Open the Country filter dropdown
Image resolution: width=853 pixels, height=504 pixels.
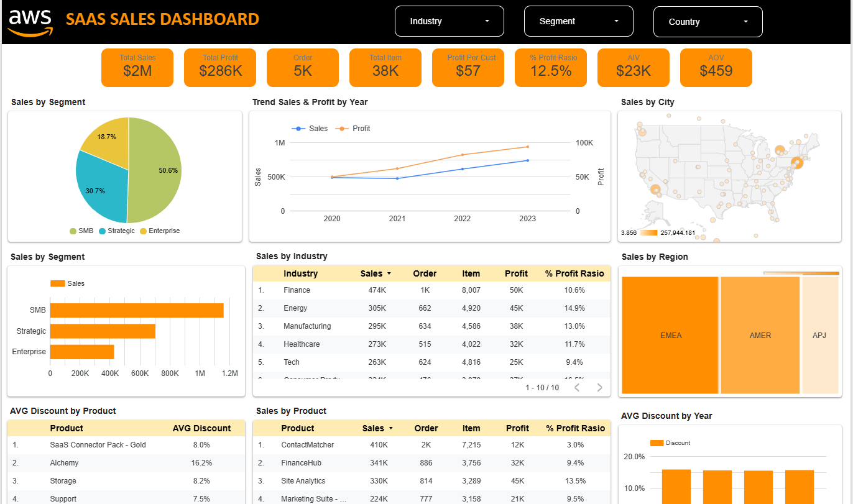[708, 22]
